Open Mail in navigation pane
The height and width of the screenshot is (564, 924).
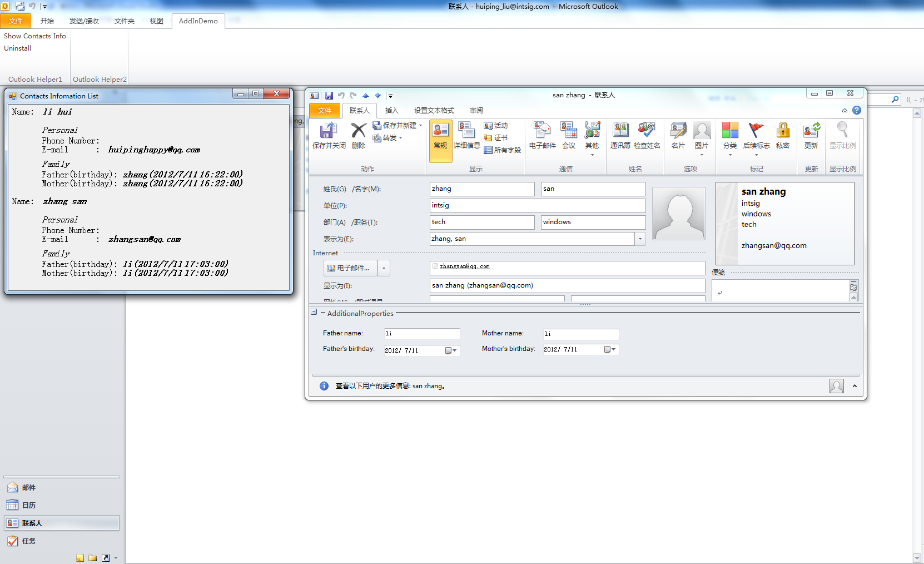point(62,487)
